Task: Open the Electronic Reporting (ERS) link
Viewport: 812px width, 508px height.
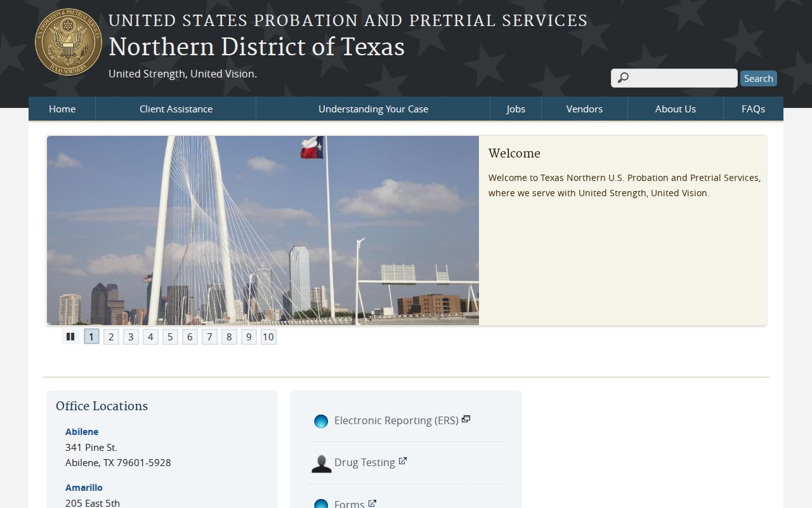Action: [x=396, y=420]
